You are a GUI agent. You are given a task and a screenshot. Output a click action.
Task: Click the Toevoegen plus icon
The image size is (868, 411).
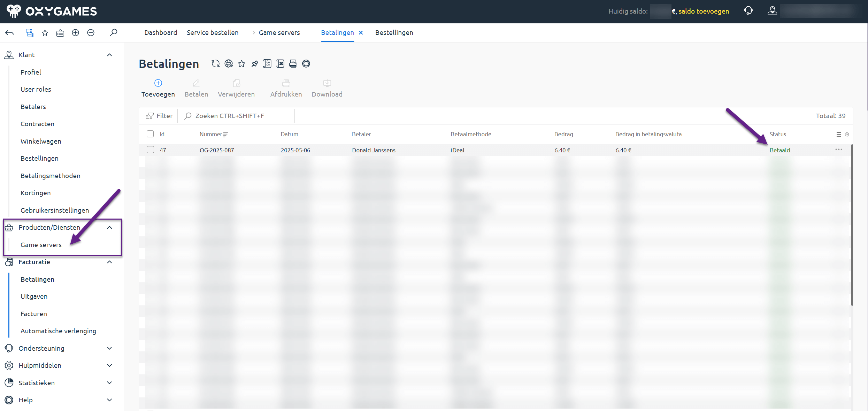click(158, 83)
